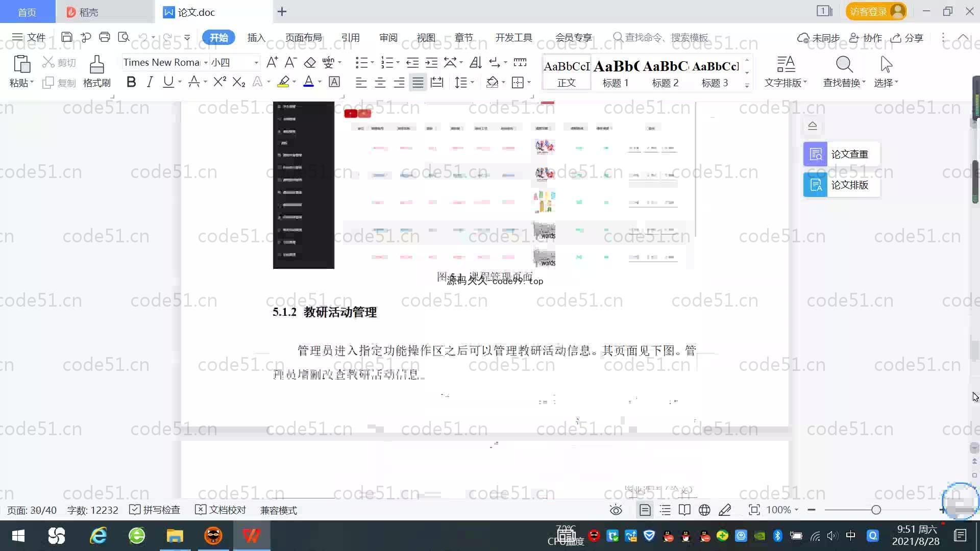Toggle bold formatting
Viewport: 980px width, 551px height.
pyautogui.click(x=131, y=82)
